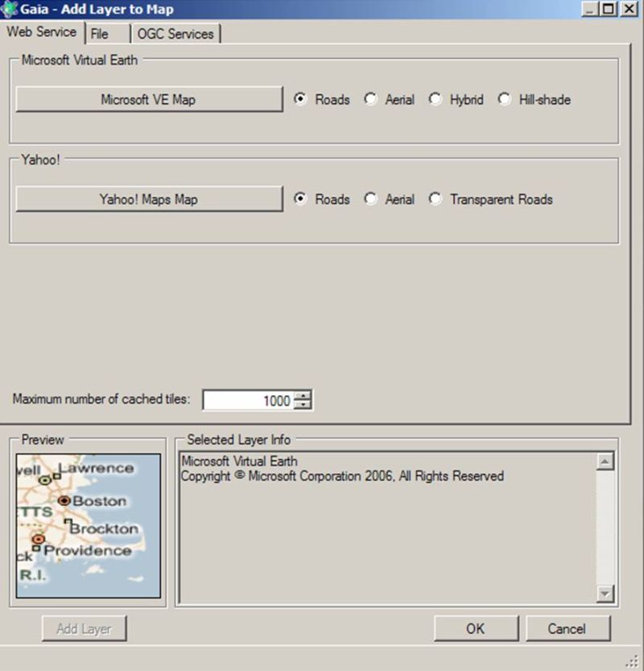Select Aerial option for Yahoo!

tap(389, 200)
